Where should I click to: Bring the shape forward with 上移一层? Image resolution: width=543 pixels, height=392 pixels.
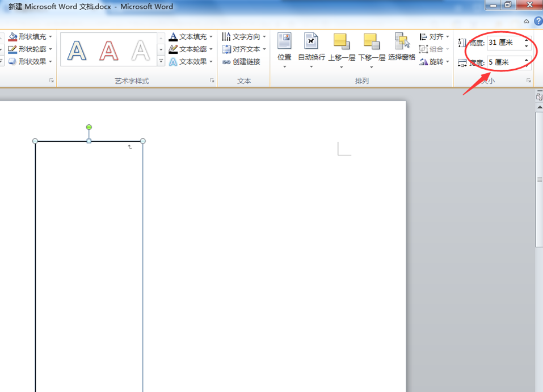point(342,50)
